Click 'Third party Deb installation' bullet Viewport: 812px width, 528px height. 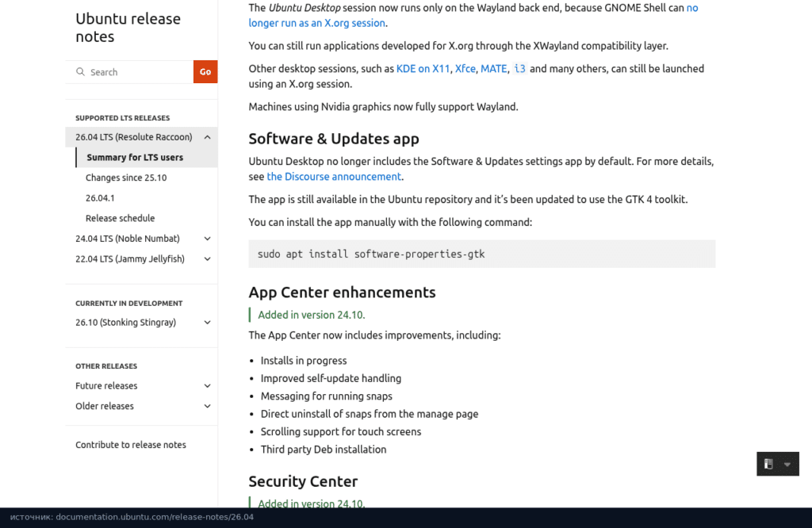[324, 450]
